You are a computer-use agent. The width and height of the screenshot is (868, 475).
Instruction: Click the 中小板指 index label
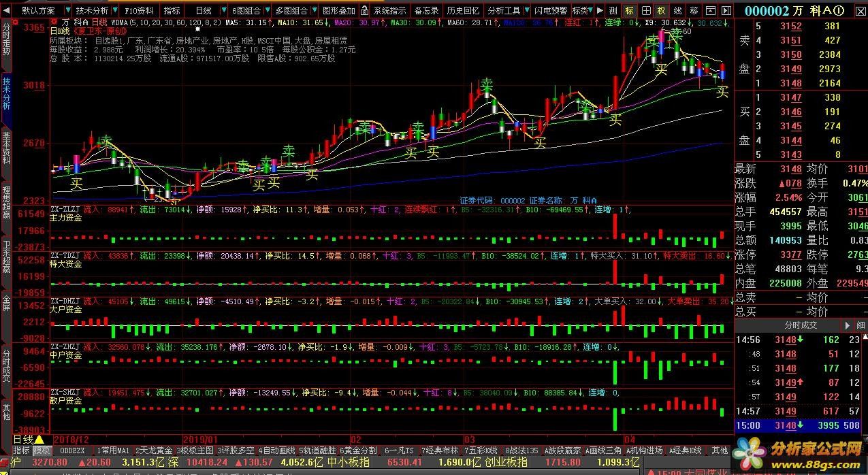[x=348, y=462]
